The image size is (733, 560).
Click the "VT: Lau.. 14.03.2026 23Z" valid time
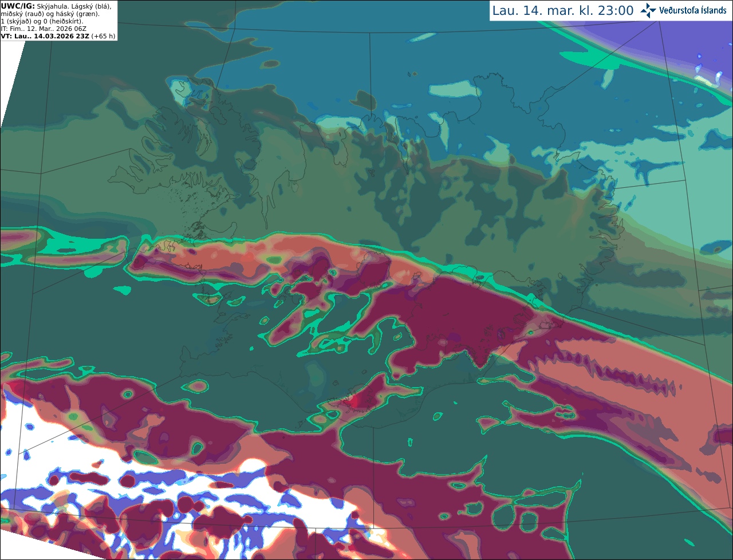[x=45, y=36]
